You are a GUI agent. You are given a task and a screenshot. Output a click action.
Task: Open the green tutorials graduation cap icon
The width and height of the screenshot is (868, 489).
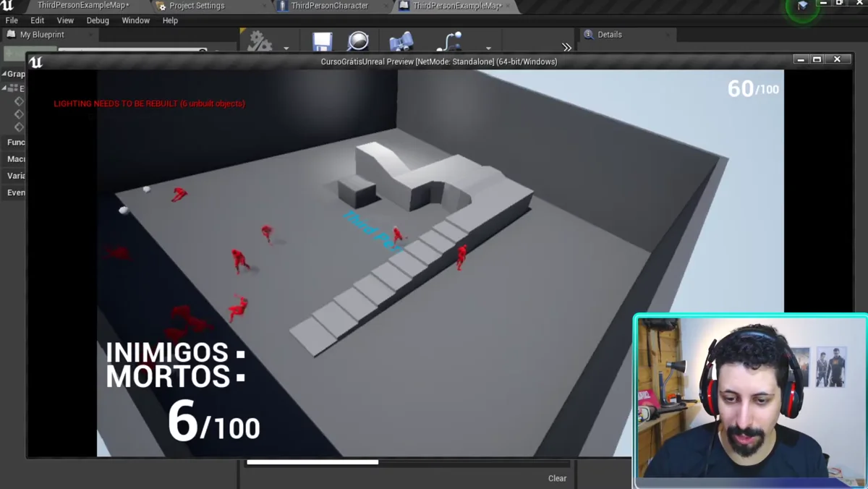(802, 6)
